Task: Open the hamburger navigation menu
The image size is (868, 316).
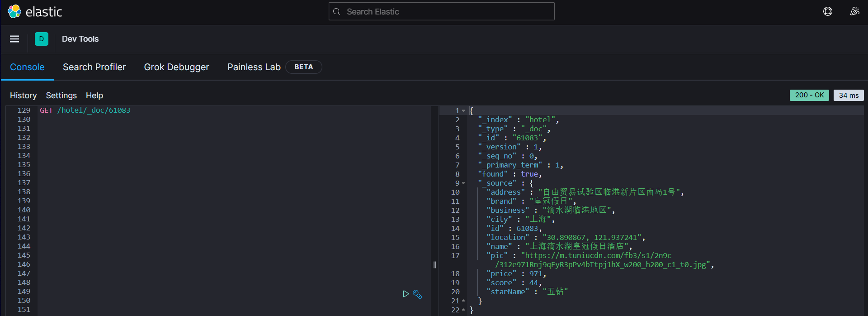Action: 14,39
